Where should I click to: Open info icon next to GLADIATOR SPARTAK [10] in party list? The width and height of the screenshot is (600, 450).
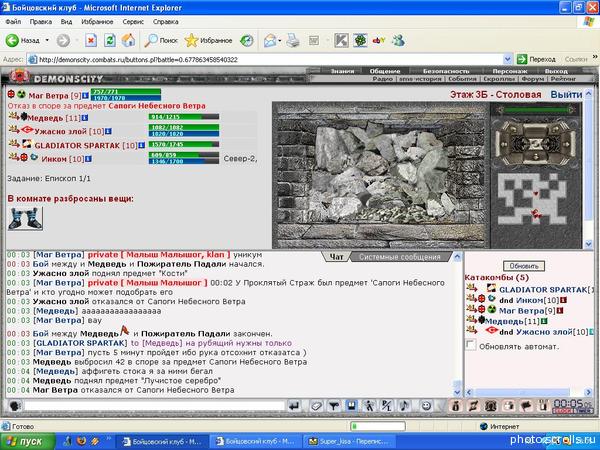142,145
